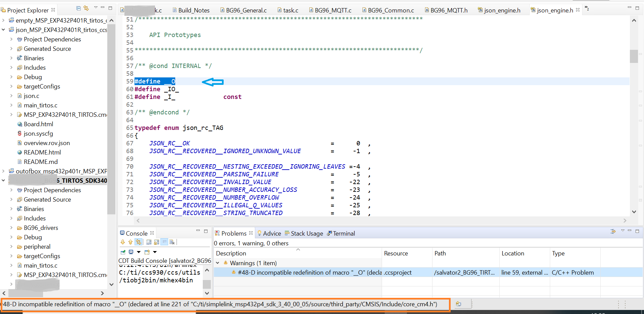
Task: Expand the BG96_drivers folder
Action: click(11, 228)
